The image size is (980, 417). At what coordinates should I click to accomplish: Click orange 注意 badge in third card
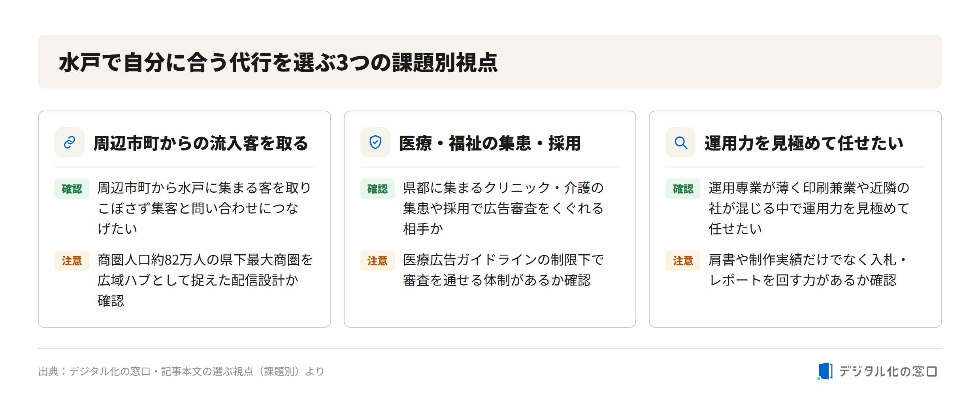(683, 261)
